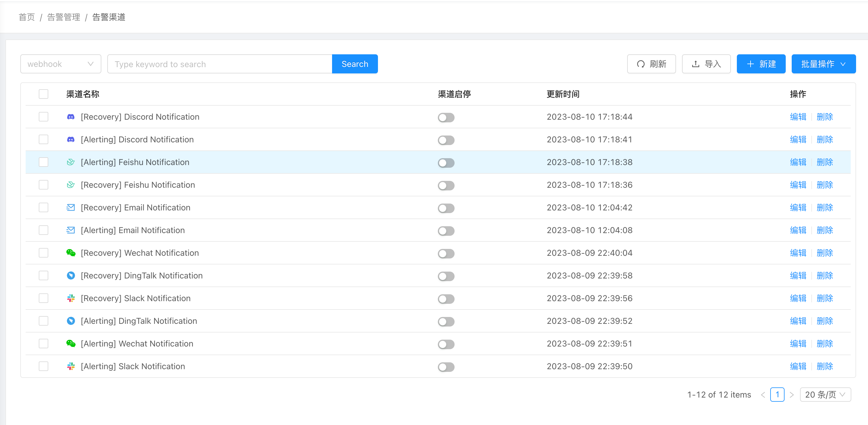Click the Discord notification icon
The width and height of the screenshot is (868, 425).
click(70, 116)
